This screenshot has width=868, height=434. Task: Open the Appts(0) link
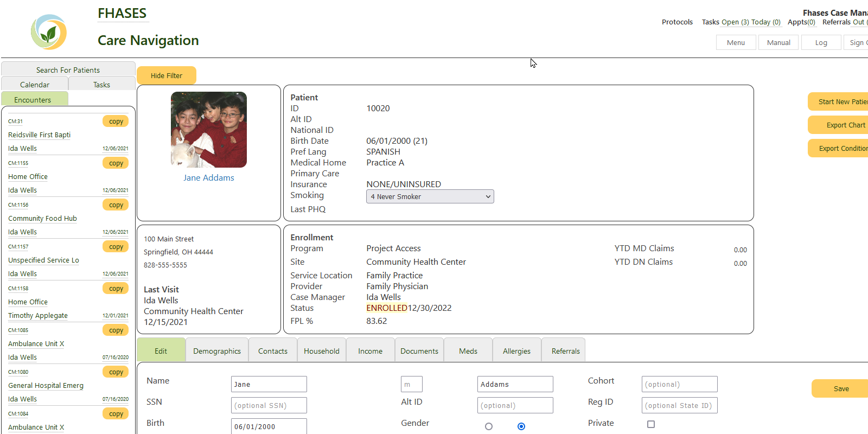coord(801,22)
